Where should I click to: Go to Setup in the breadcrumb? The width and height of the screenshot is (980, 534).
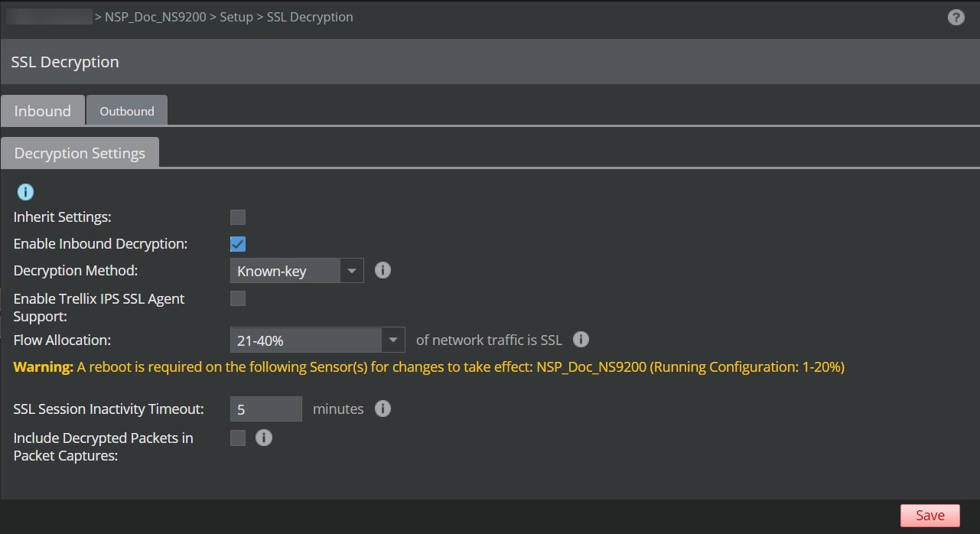pos(236,17)
